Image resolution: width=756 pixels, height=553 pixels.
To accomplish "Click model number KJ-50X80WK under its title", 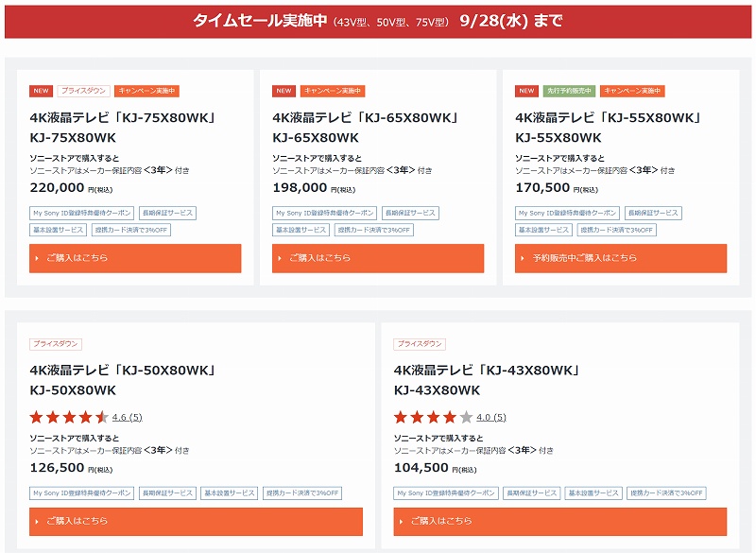I will 73,390.
